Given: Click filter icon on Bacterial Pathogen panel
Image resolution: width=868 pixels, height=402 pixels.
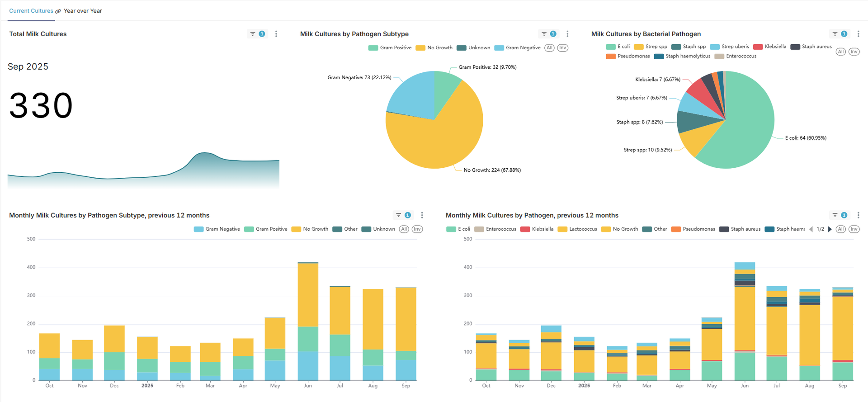Looking at the screenshot, I should [x=835, y=34].
